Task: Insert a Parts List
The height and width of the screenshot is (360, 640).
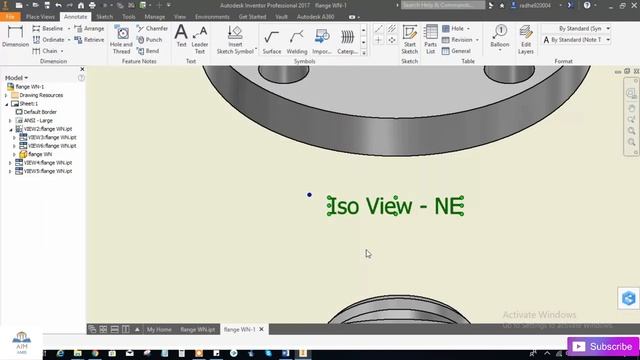Action: (431, 40)
